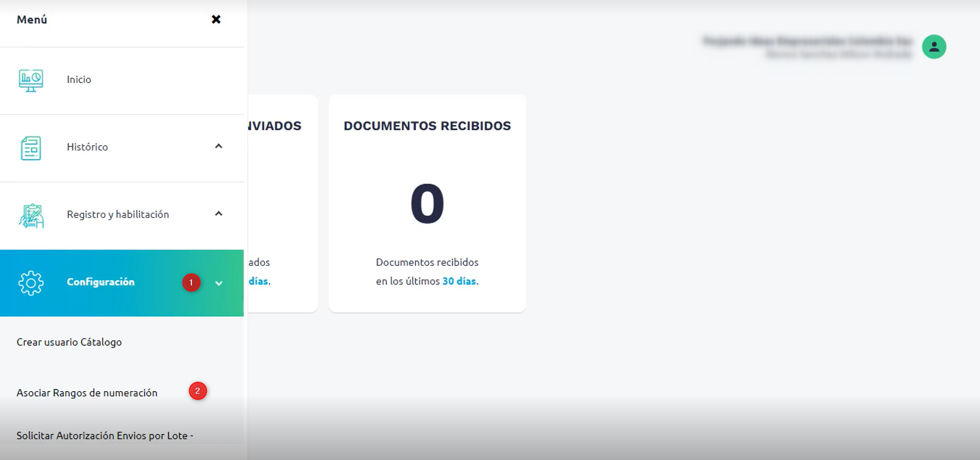Select the Histórico menu label
Viewport: 980px width, 460px height.
[x=87, y=147]
